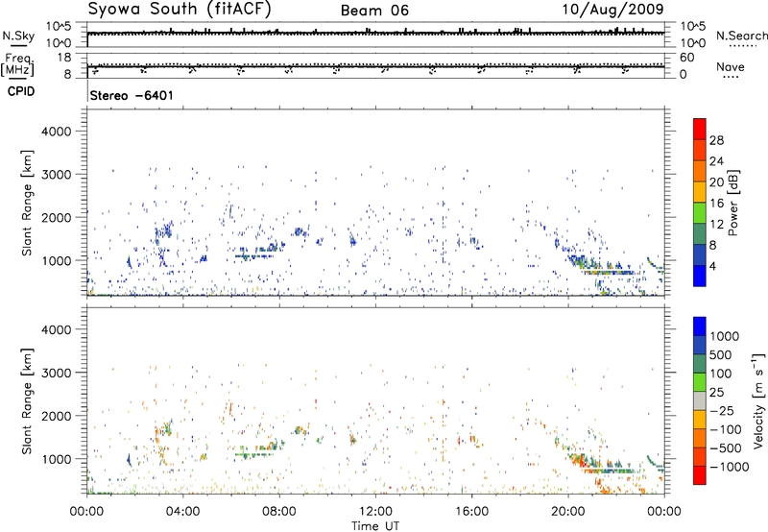Click the frequency trace strip

point(375,65)
